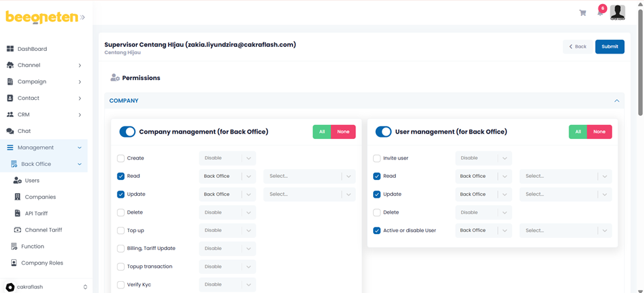The image size is (644, 293).
Task: Click None button for User management
Action: click(599, 132)
